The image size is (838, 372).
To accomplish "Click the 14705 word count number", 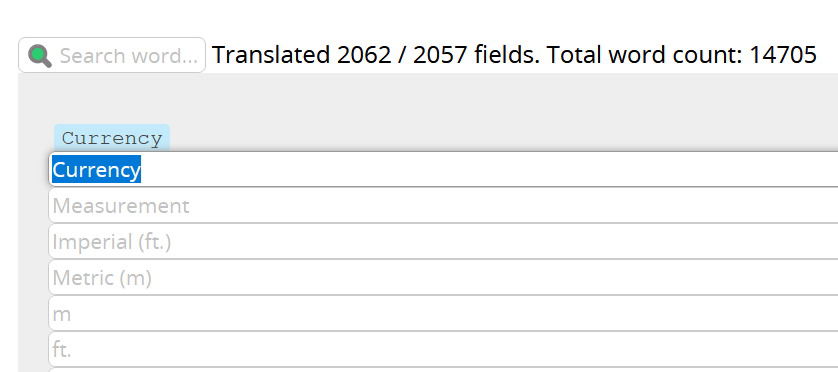I will click(783, 55).
